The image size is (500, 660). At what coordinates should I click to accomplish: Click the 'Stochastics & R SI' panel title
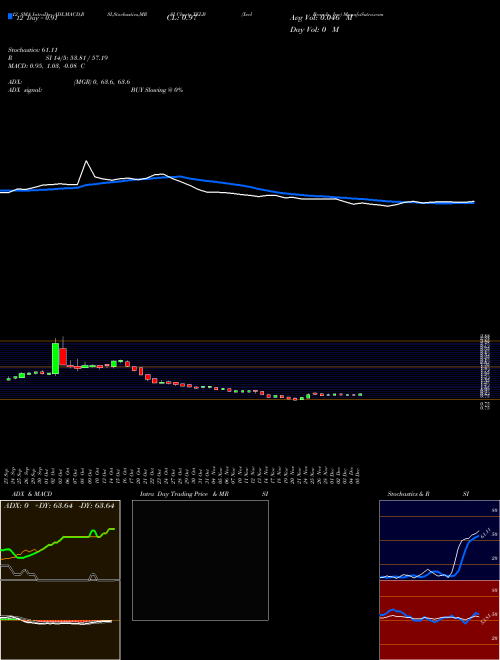pyautogui.click(x=428, y=494)
